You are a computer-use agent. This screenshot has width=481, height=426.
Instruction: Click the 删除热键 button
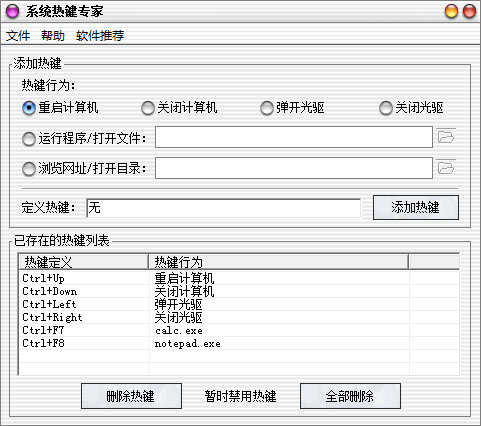point(131,396)
